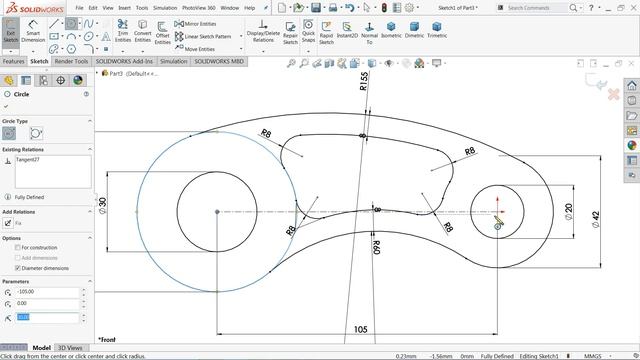Open the ConfigurationManager tab icon
Screen dimensions: 640x360
tap(43, 80)
